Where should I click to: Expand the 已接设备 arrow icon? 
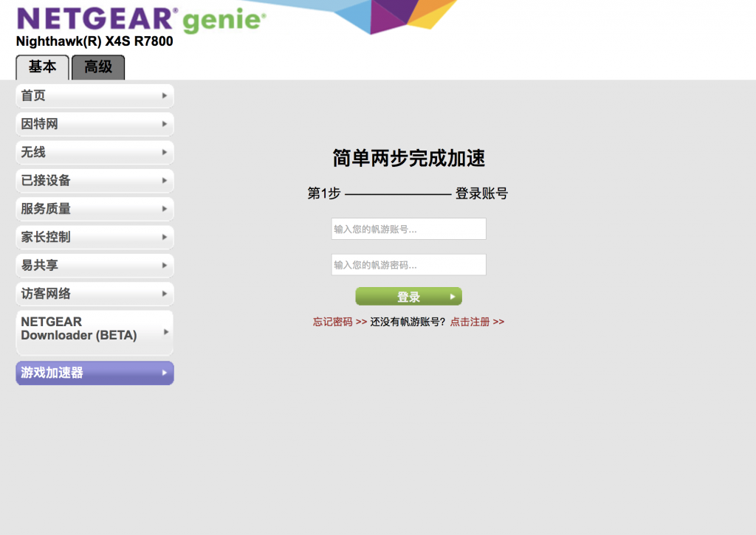click(x=165, y=181)
